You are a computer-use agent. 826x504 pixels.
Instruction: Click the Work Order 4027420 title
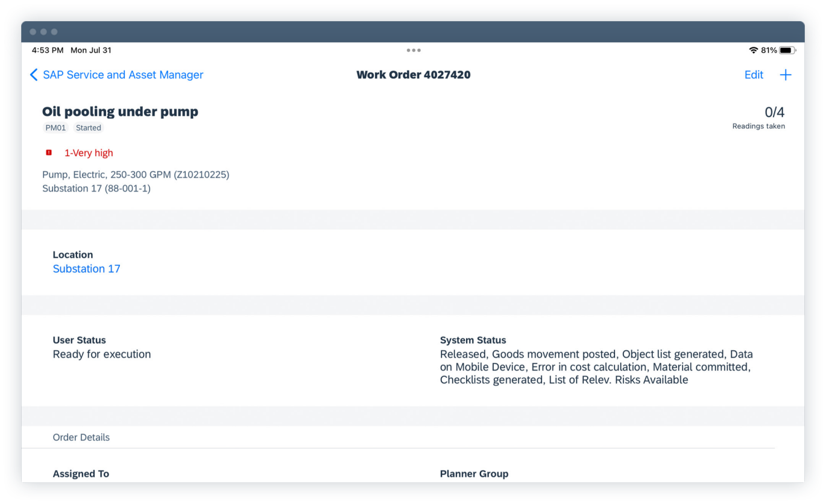click(413, 75)
